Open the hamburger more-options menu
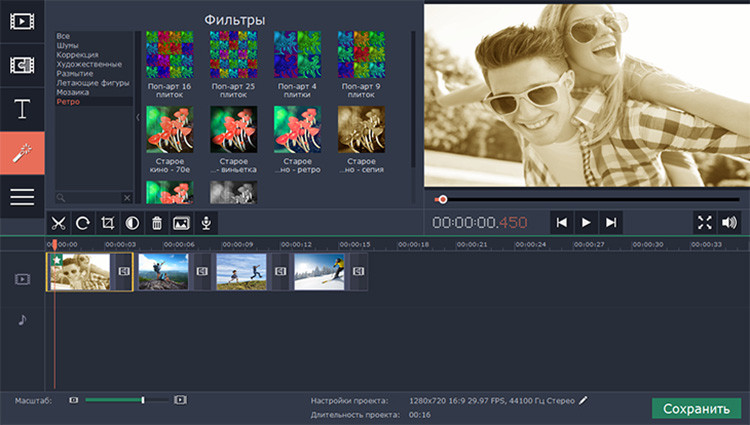The image size is (750, 425). coord(22,196)
